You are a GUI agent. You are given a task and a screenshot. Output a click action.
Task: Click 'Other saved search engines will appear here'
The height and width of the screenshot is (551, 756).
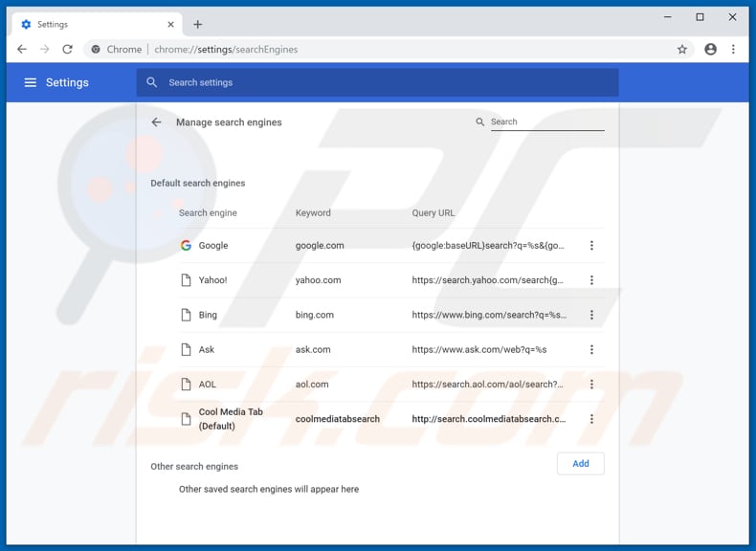click(269, 489)
